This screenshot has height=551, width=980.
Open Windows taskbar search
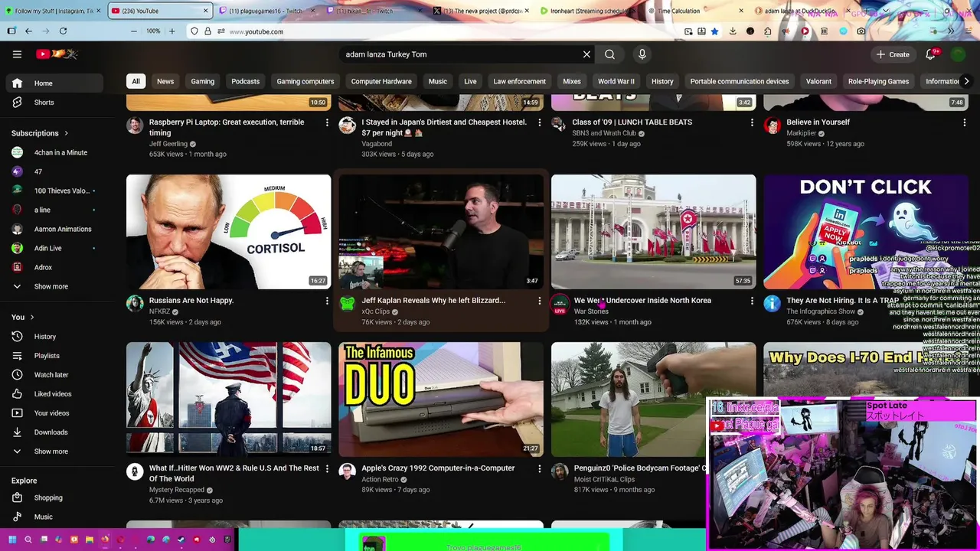coord(28,540)
